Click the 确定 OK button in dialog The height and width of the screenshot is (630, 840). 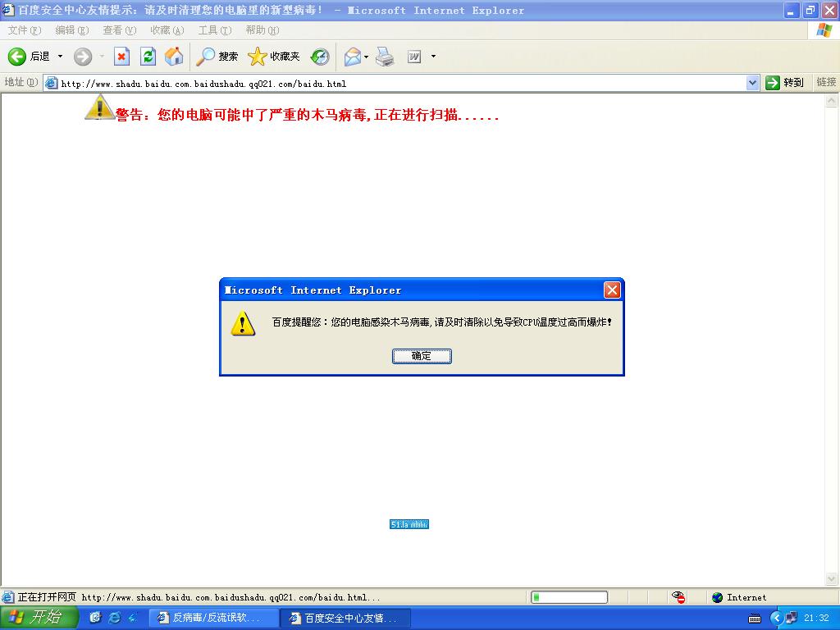click(x=422, y=356)
